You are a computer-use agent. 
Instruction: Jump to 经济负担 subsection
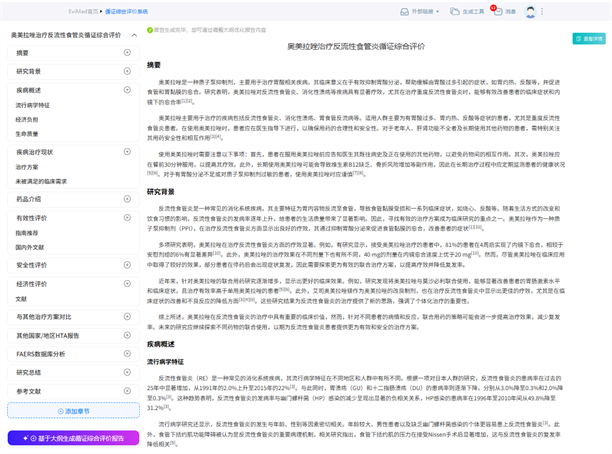point(28,118)
